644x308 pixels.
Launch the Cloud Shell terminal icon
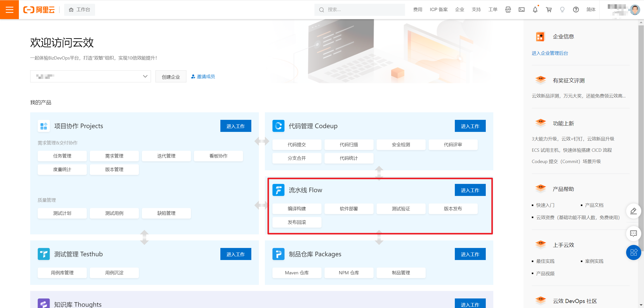(x=521, y=10)
